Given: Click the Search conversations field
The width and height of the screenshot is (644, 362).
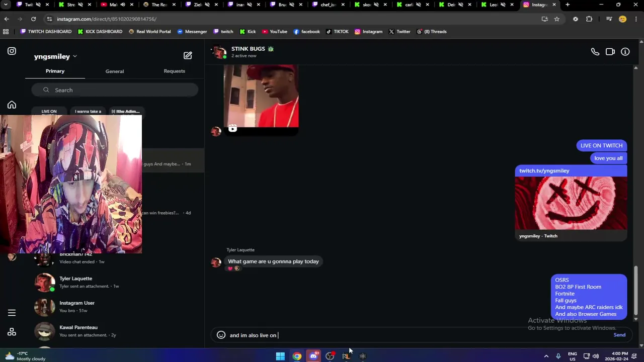Looking at the screenshot, I should [115, 90].
